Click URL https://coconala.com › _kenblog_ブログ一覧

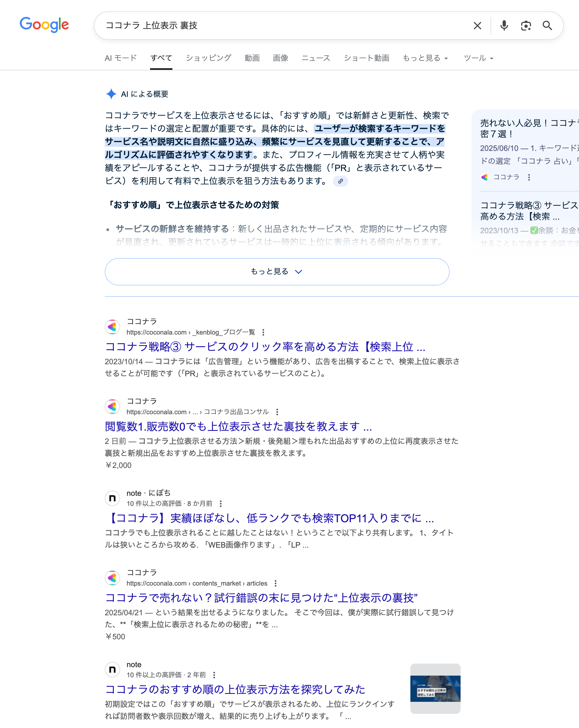pos(191,332)
